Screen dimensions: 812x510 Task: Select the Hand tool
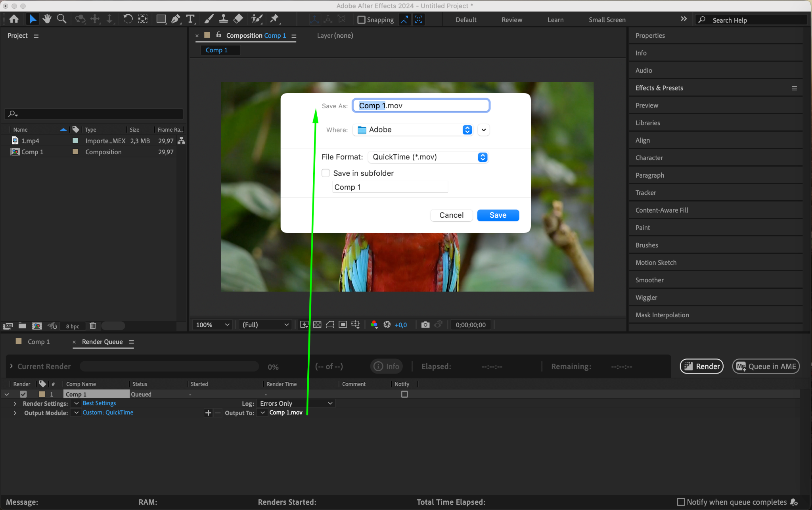click(47, 19)
